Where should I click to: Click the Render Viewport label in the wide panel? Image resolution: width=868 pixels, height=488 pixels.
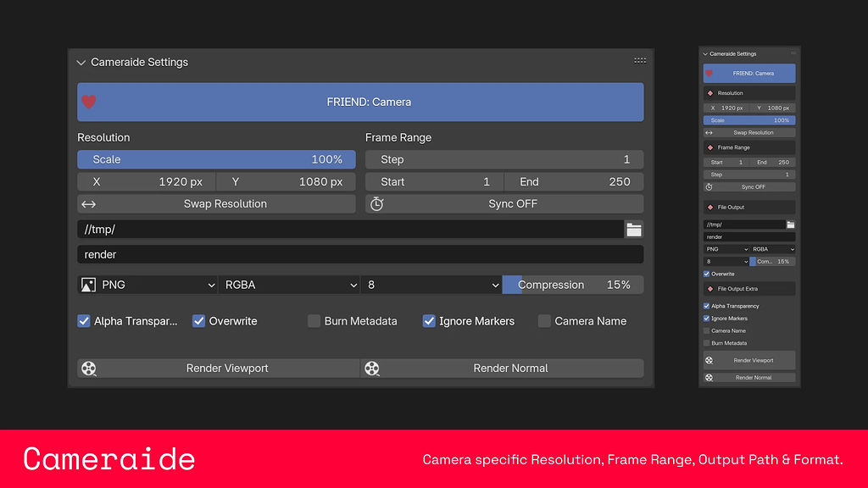[227, 369]
